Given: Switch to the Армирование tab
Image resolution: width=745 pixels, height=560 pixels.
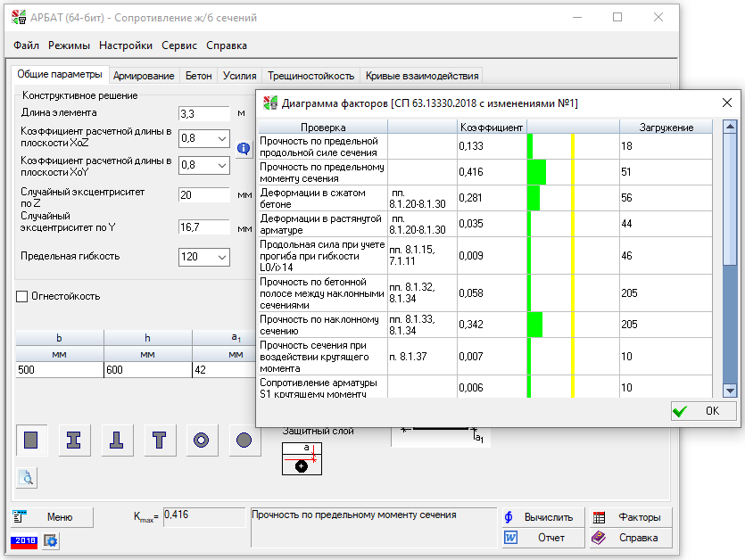Looking at the screenshot, I should tap(143, 76).
